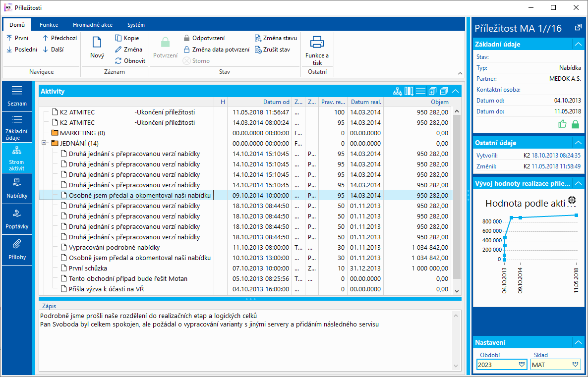Click the Nový new record icon
This screenshot has height=377, width=588.
(x=97, y=43)
